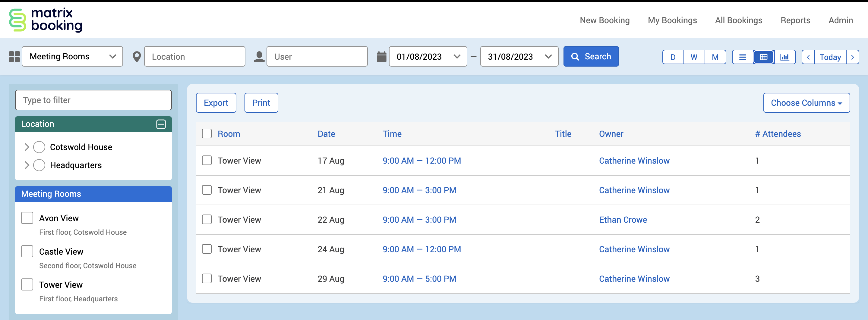
Task: Tick the Avon View checkbox
Action: (27, 218)
